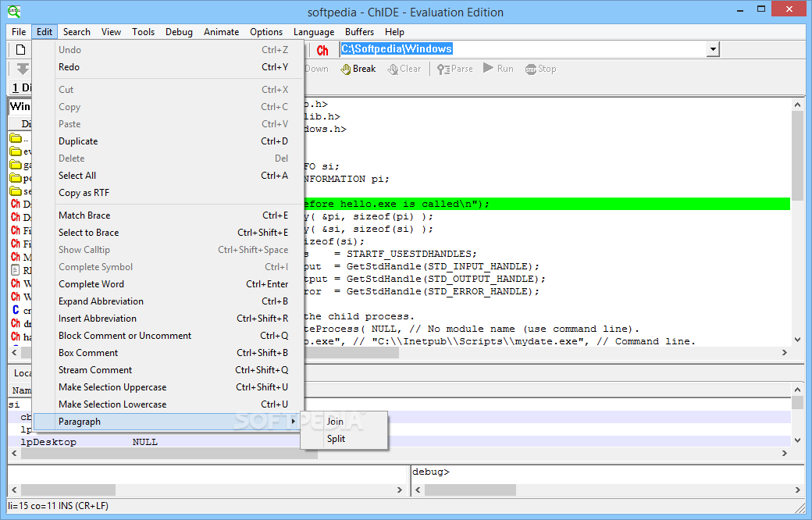Image resolution: width=812 pixels, height=520 pixels.
Task: Click the Clear breakpoints toolbar button
Action: 404,69
